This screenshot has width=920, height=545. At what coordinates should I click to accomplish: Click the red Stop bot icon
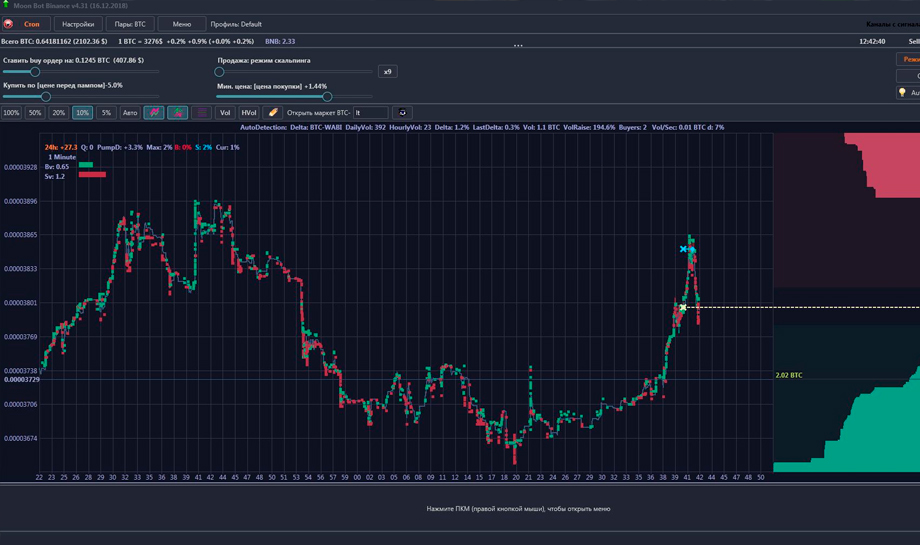point(9,23)
